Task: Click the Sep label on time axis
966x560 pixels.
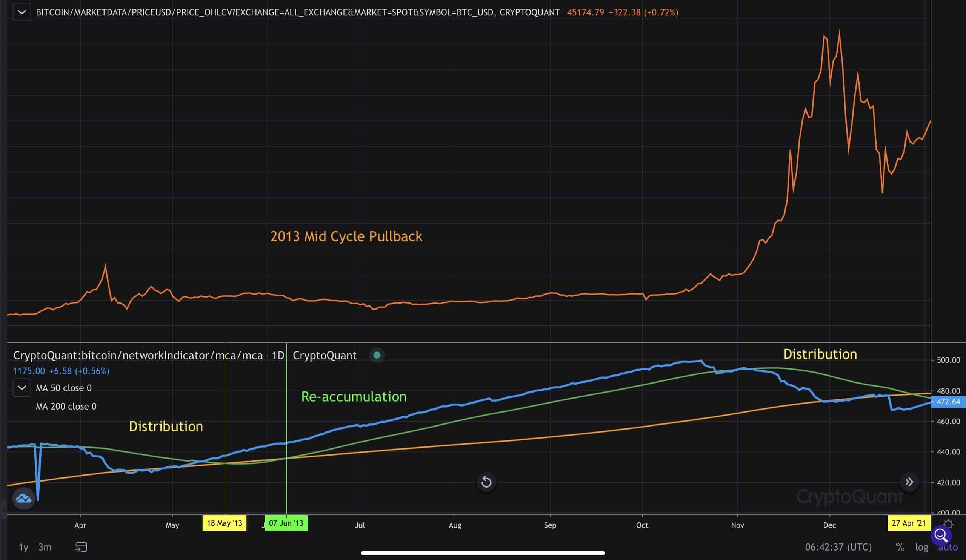Action: pos(550,525)
